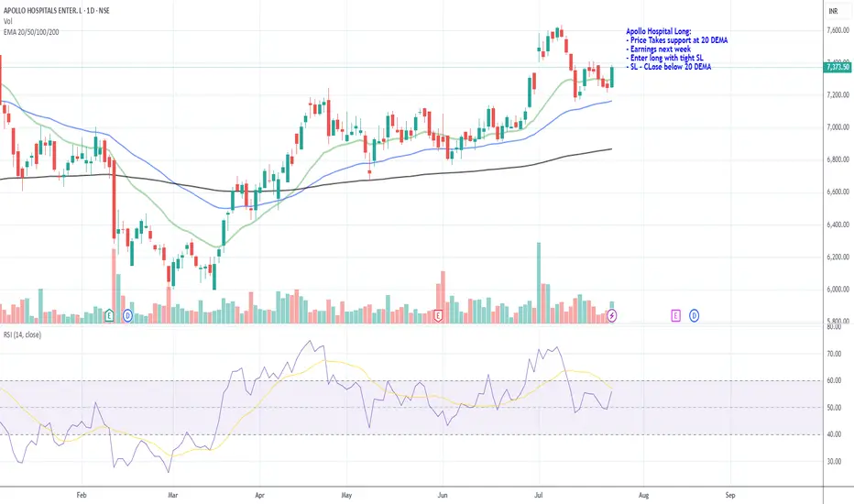Open the upcoming purple earnings E marker in August
The width and height of the screenshot is (854, 504).
tap(675, 315)
